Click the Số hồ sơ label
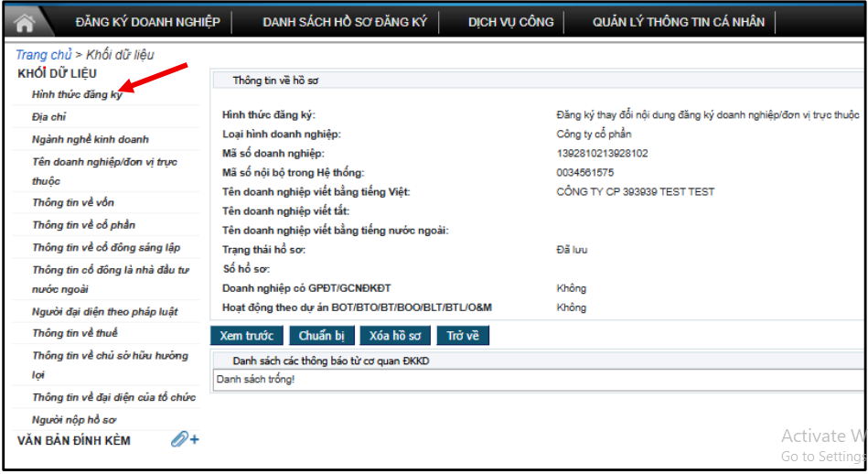Image resolution: width=868 pixels, height=474 pixels. 246,269
